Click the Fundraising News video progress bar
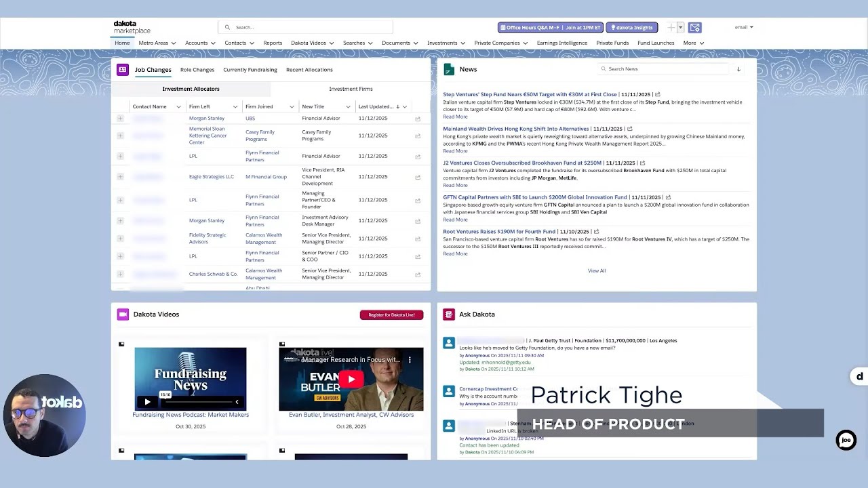Screen dimensions: 868x488 [x=199, y=402]
